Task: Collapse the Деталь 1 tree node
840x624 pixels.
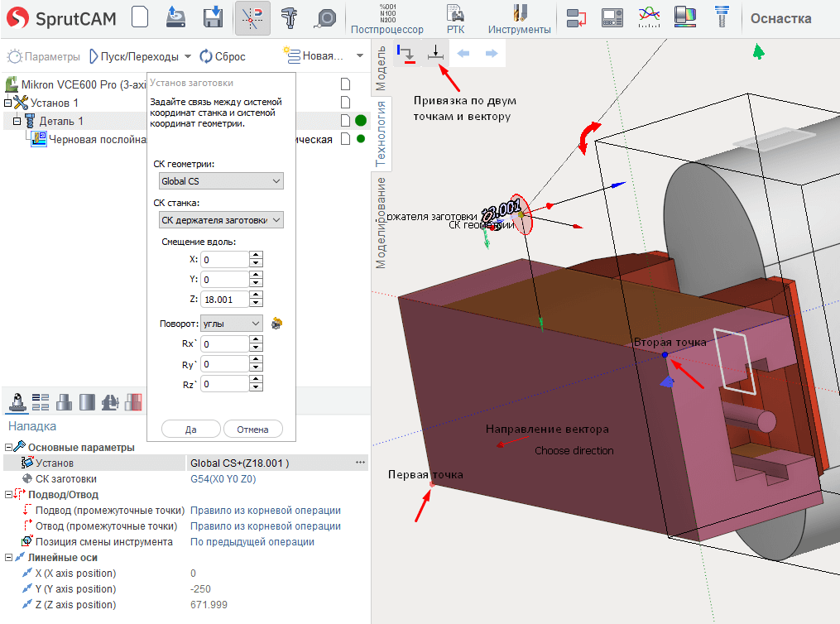Action: 17,121
